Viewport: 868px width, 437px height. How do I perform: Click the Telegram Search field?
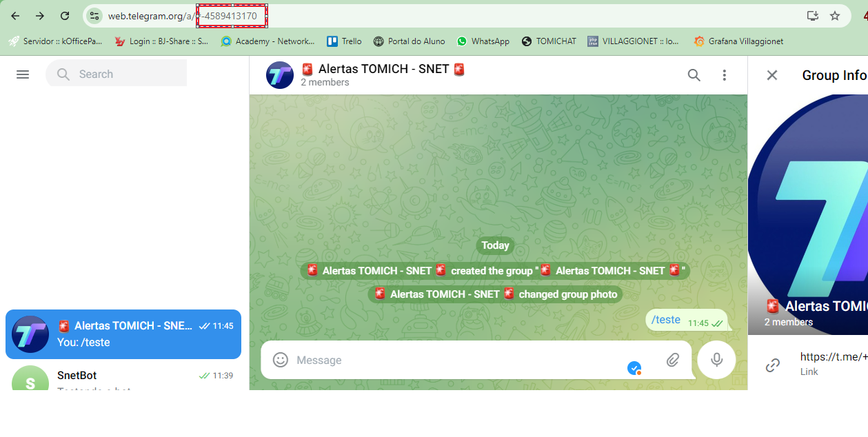pyautogui.click(x=116, y=74)
